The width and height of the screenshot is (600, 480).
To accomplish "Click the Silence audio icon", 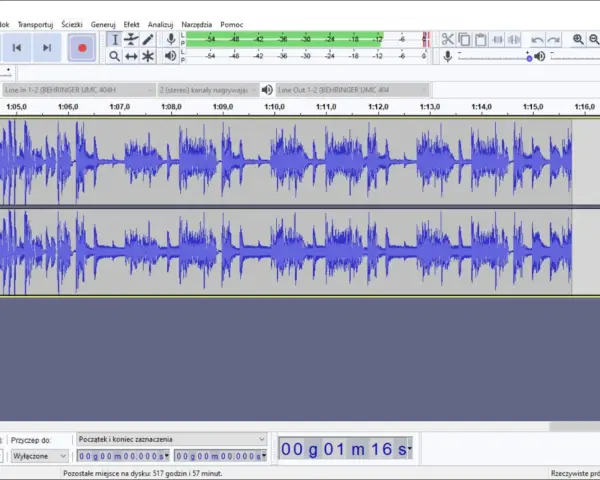I will [x=514, y=39].
